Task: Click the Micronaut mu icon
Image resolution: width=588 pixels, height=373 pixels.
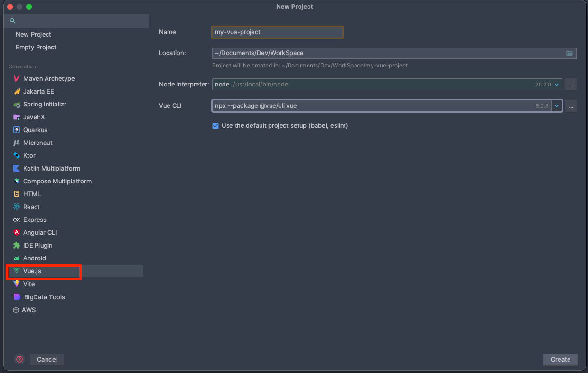Action: point(17,143)
